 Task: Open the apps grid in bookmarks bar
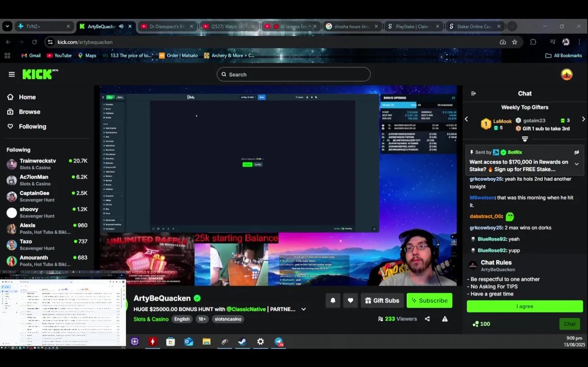tap(7, 56)
